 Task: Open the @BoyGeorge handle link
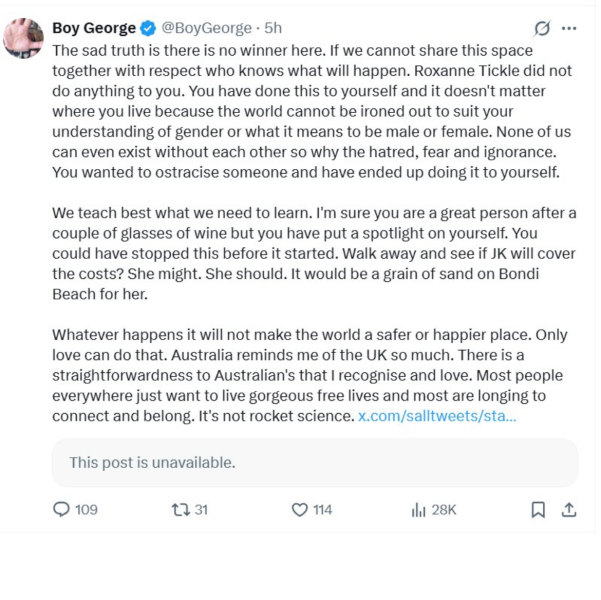(208, 28)
